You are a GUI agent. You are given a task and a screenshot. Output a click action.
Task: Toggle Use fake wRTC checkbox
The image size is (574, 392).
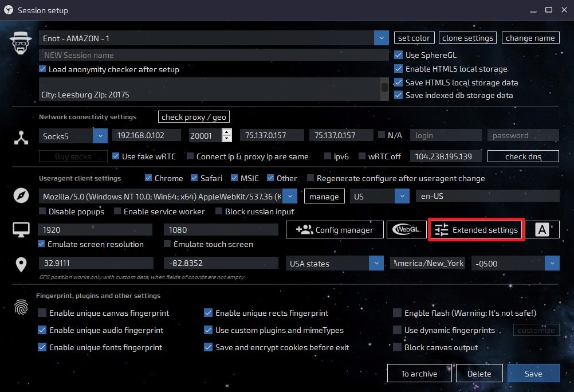[x=116, y=156]
